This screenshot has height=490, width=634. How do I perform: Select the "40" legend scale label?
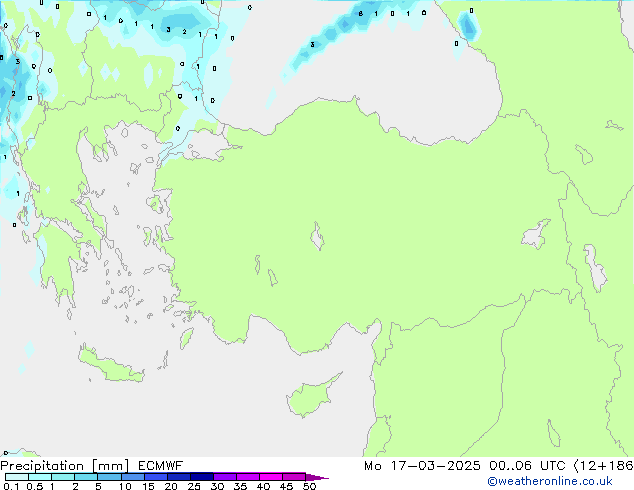(263, 486)
